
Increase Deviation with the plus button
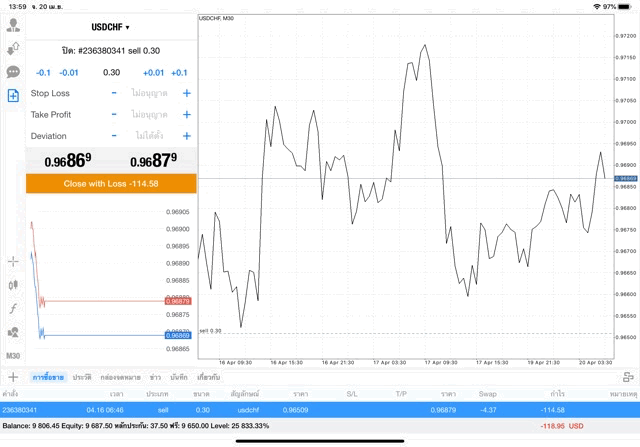pos(186,136)
